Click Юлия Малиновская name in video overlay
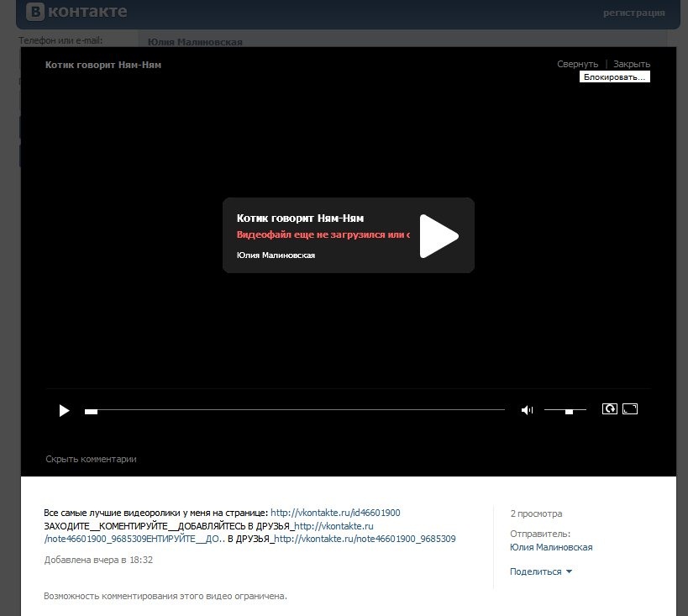The height and width of the screenshot is (616, 688). [276, 255]
